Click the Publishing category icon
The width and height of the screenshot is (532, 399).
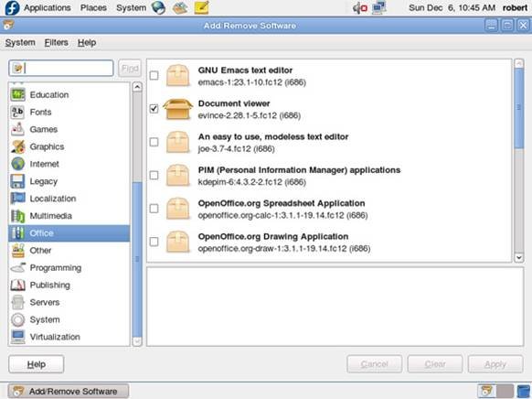tap(17, 286)
